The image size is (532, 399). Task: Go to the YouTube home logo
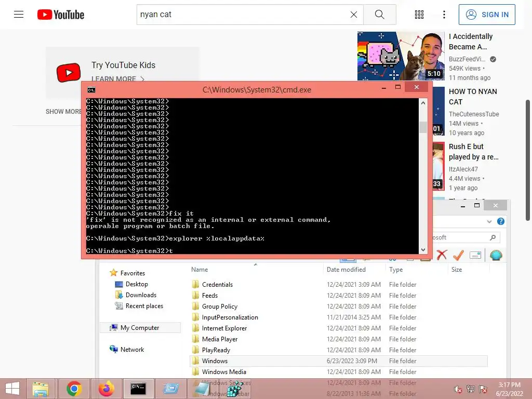[x=61, y=15]
